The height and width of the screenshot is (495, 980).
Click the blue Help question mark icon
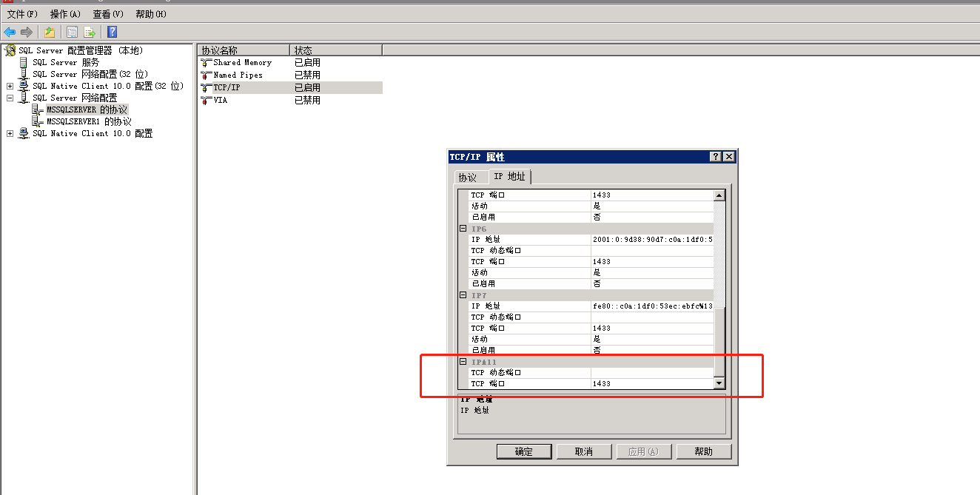tap(112, 32)
